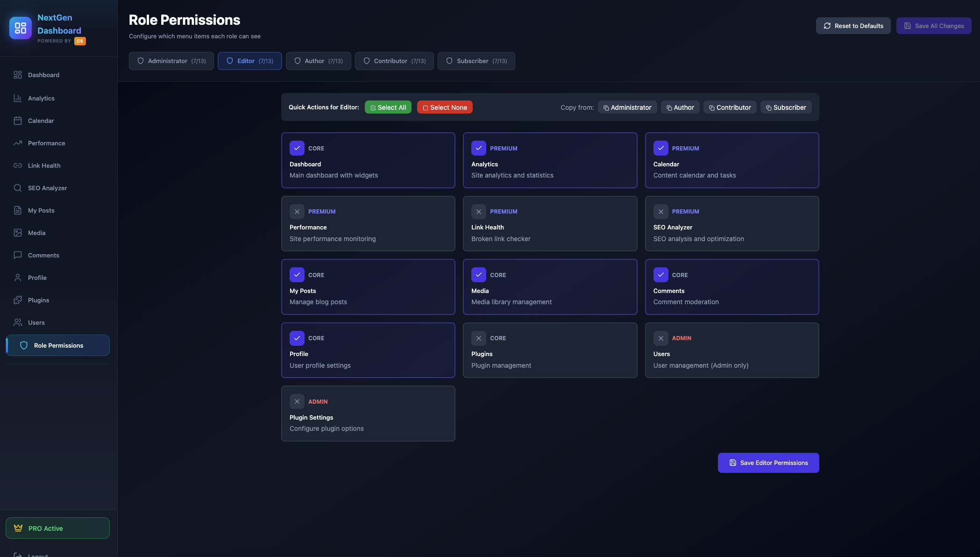Click the SEO Analyzer magnifier icon
980x557 pixels.
pos(18,188)
